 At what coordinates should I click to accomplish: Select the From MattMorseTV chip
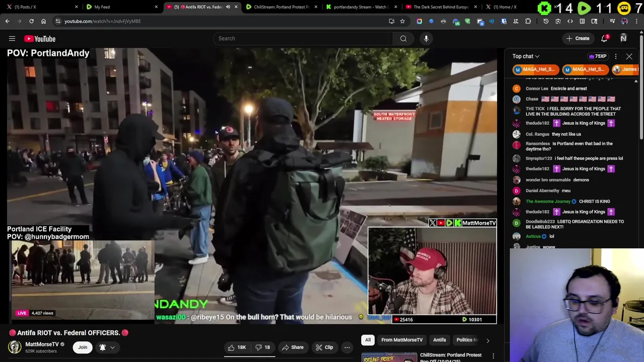tap(402, 340)
